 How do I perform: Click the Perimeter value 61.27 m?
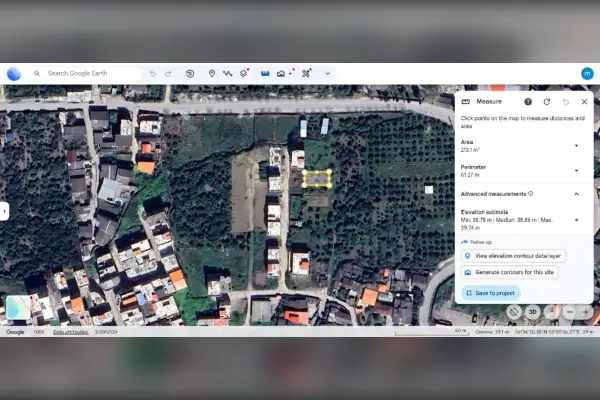[x=470, y=175]
